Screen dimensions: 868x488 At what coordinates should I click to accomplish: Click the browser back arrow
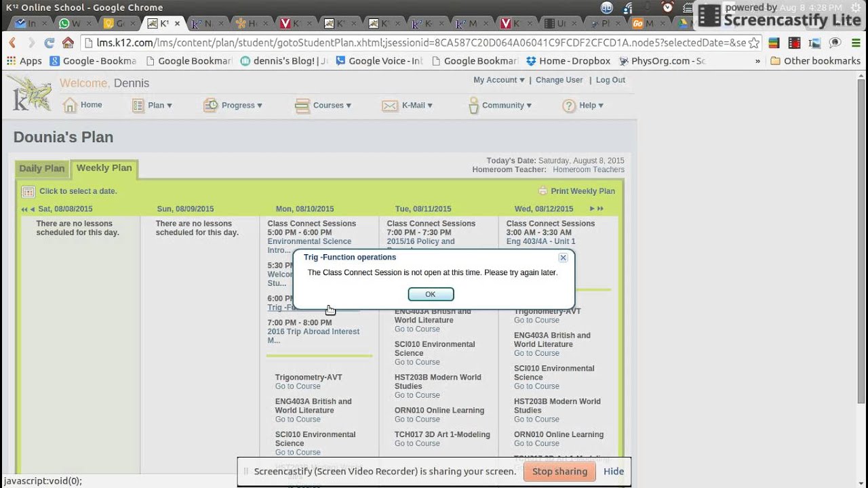(x=12, y=43)
